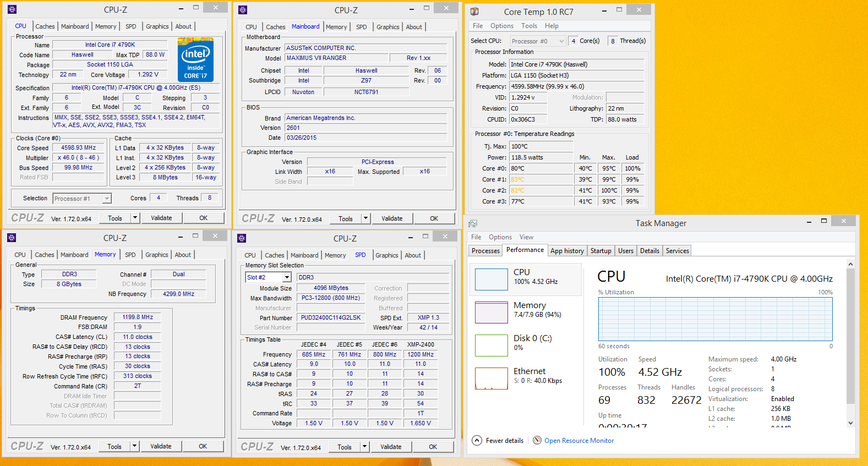This screenshot has width=868, height=466.
Task: Open Tools dropdown arrow in CPU-Z SPD window
Action: pos(364,447)
